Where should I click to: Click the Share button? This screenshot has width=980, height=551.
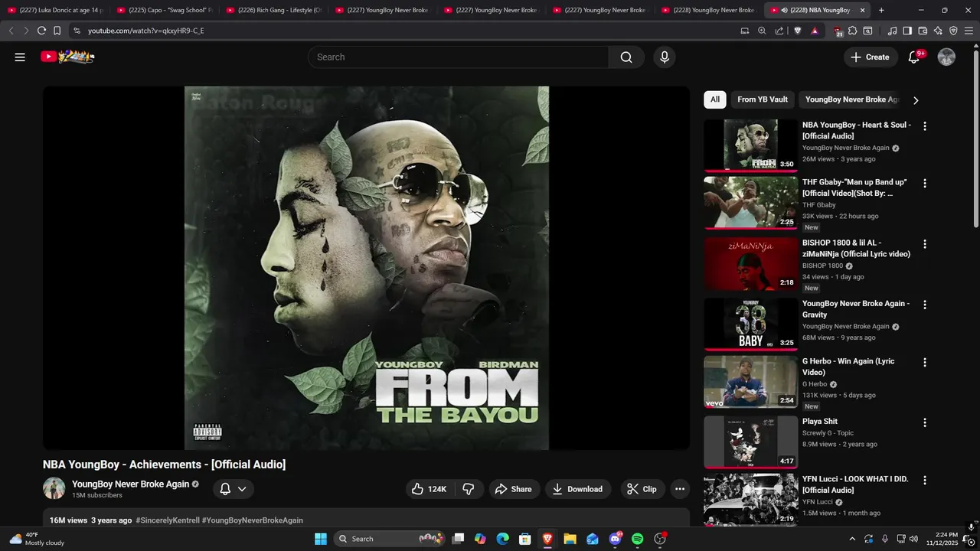tap(513, 489)
